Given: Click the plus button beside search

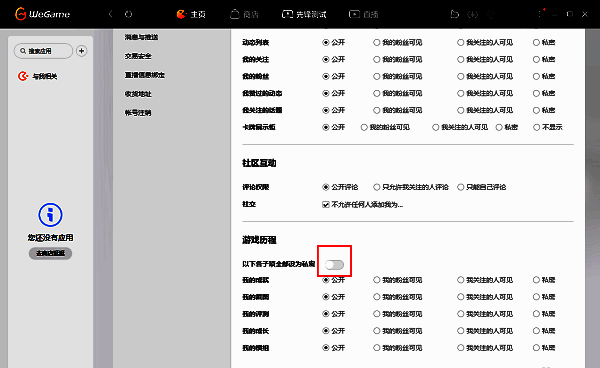Looking at the screenshot, I should 82,51.
